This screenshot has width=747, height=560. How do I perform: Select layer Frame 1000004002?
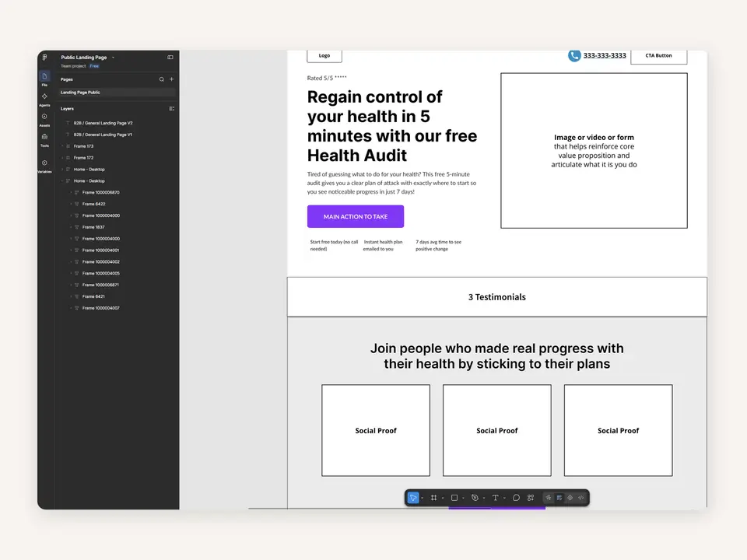click(100, 262)
